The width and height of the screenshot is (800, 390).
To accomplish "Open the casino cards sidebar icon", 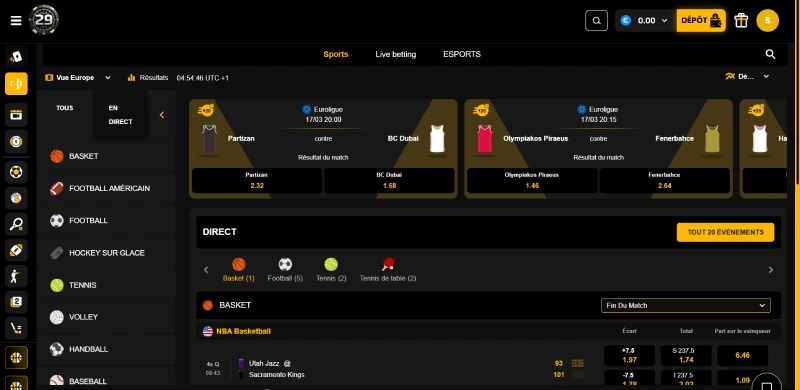I will tap(16, 56).
